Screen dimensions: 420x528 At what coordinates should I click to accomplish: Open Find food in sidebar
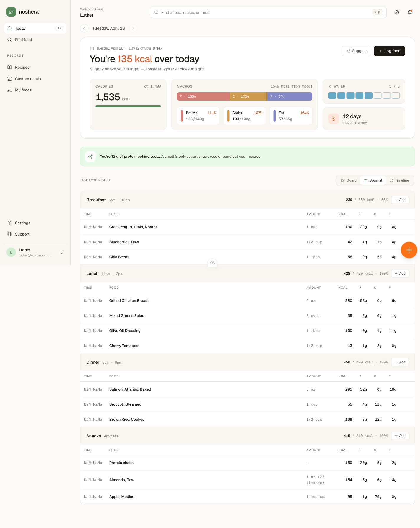pos(35,40)
